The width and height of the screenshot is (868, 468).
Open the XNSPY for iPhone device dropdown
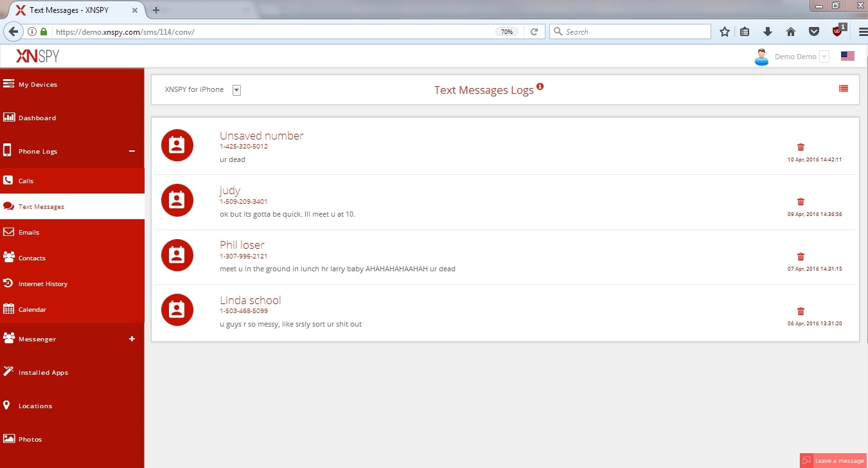click(x=236, y=90)
